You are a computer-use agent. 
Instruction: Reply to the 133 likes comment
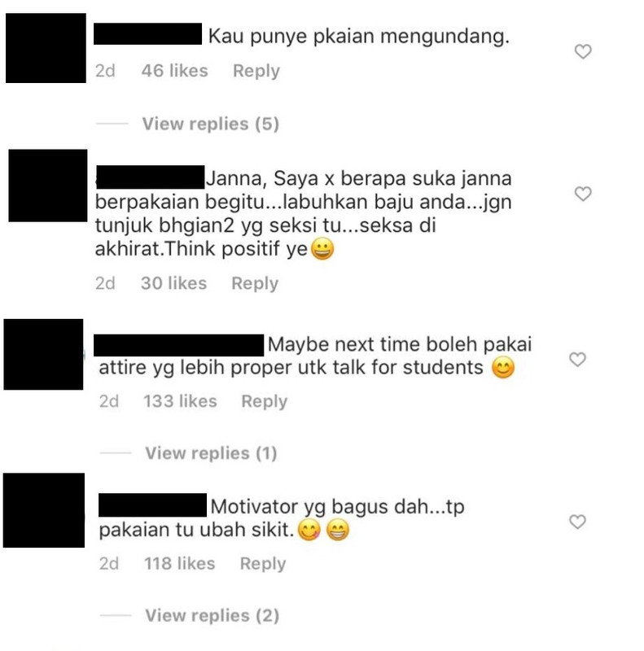pos(265,401)
